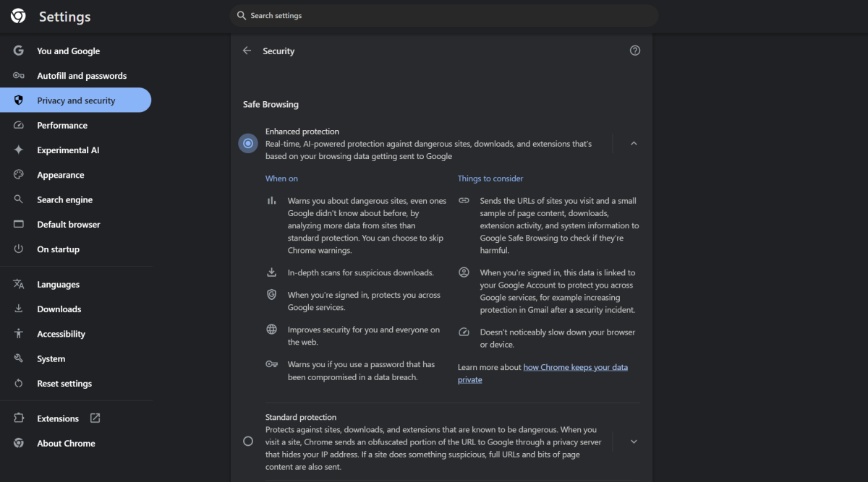Click the puzzle piece Extensions icon

coord(19,418)
